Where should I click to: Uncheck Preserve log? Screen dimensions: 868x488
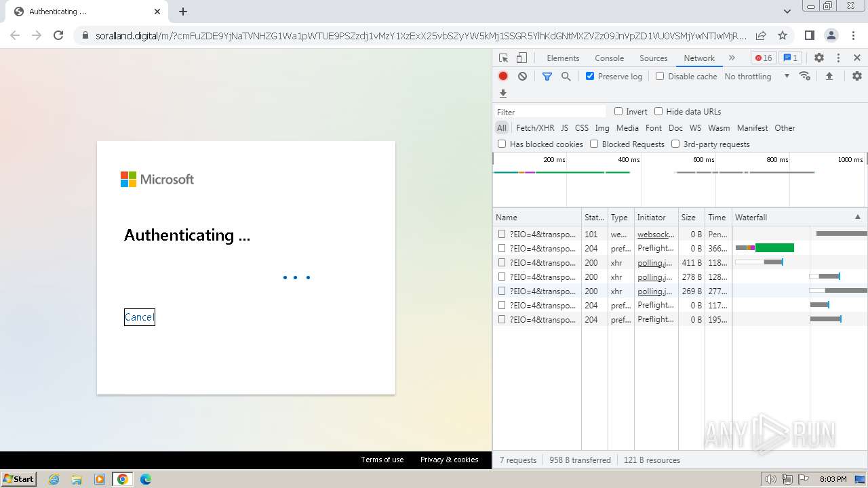(590, 76)
